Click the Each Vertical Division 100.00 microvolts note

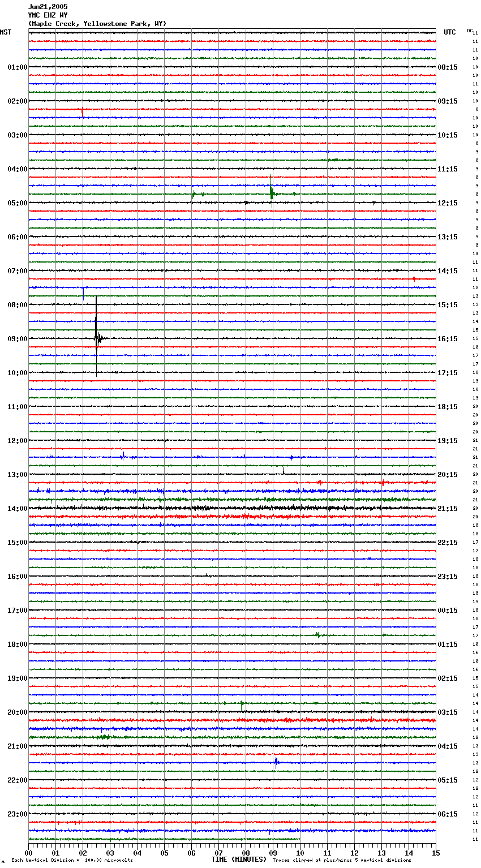[72, 861]
